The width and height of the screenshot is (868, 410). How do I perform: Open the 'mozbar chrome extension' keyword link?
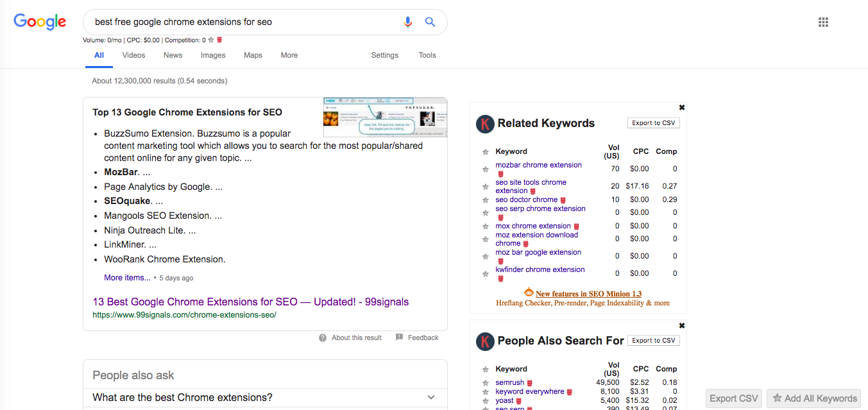click(538, 165)
